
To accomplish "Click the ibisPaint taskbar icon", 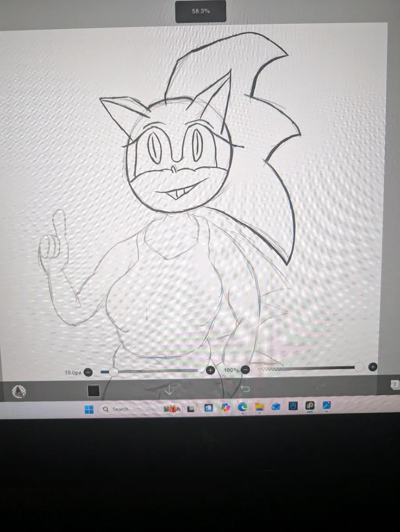I will pyautogui.click(x=310, y=405).
